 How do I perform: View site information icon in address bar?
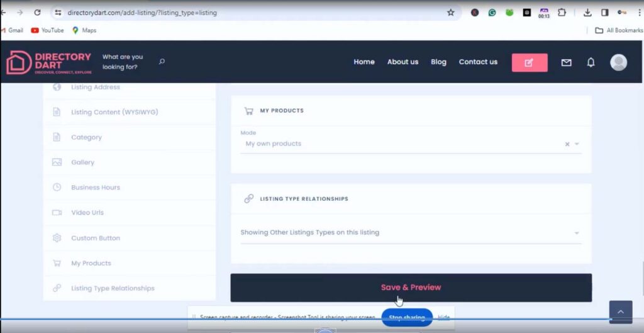58,13
